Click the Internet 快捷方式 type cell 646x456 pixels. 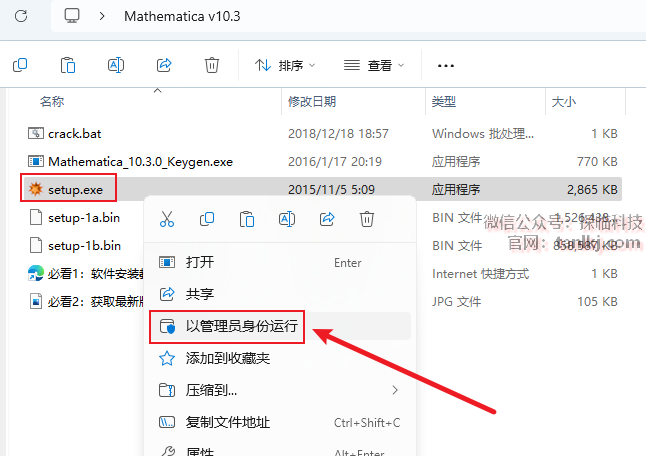pos(480,274)
